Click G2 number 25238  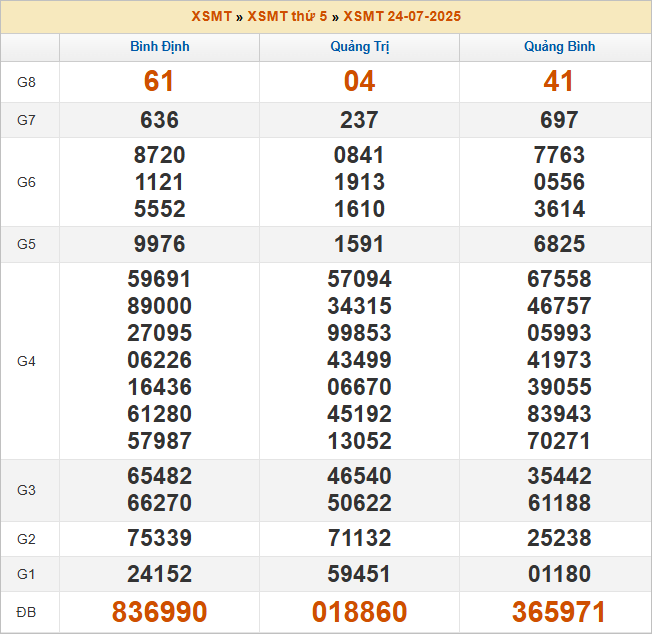[559, 538]
